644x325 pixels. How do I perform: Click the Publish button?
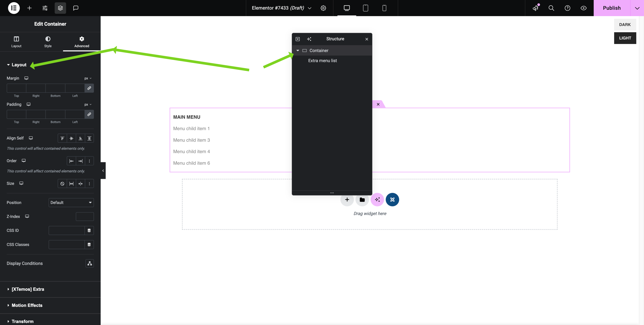tap(612, 8)
